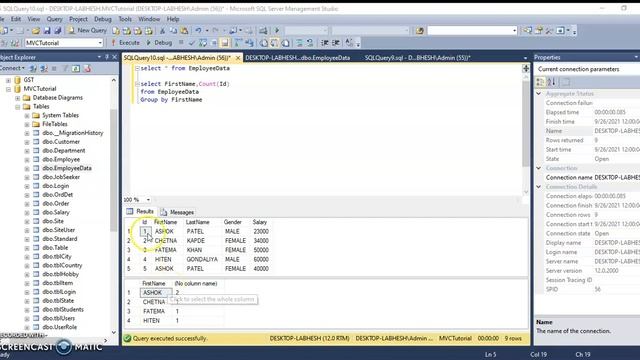This screenshot has width=640, height=360.
Task: Toggle Include Actual Execution Plan button
Action: [x=237, y=42]
